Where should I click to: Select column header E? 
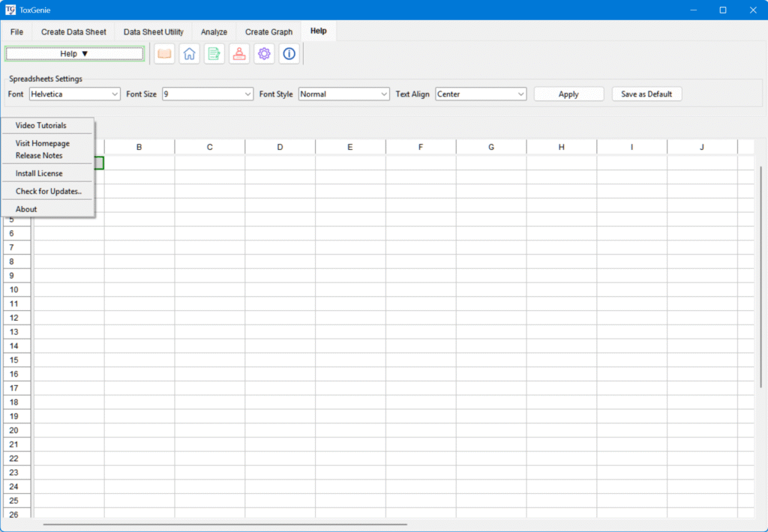[350, 147]
